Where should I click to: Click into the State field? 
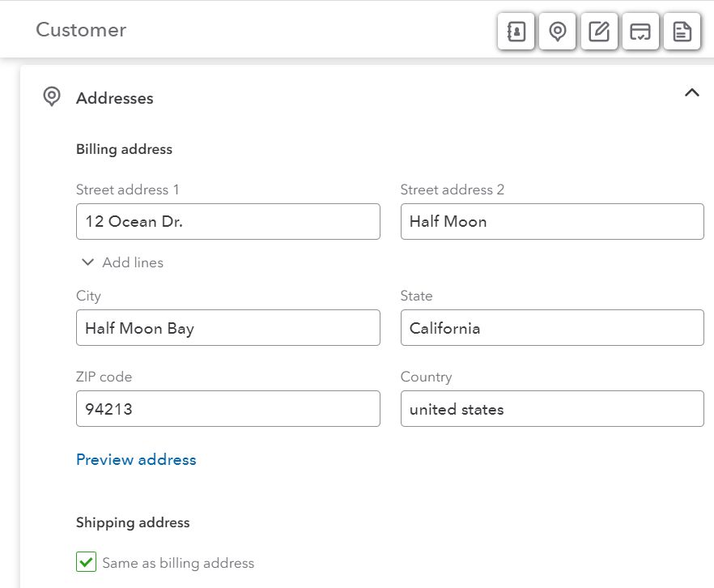[x=552, y=328]
